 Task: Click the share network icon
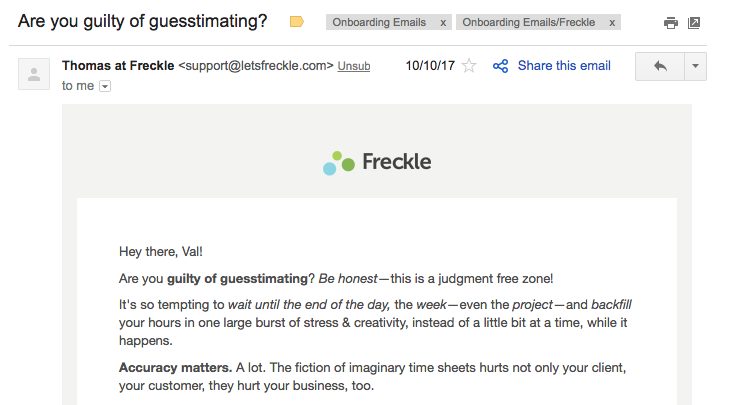(500, 66)
